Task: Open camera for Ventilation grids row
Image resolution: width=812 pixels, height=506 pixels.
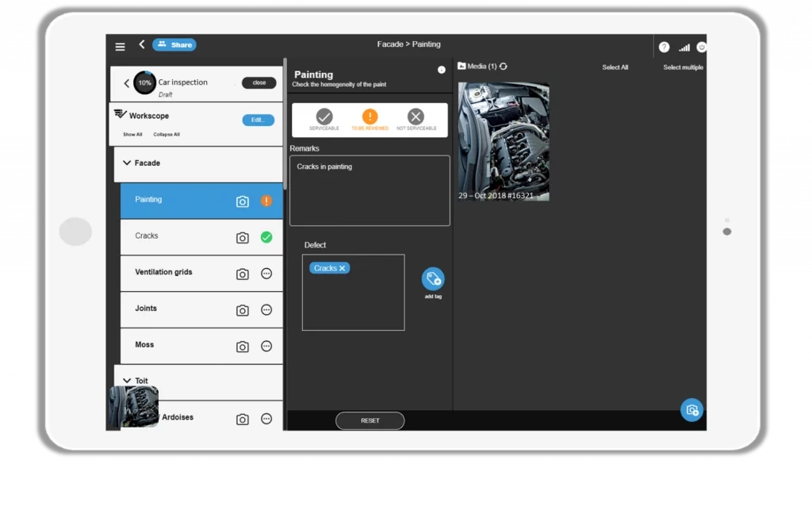Action: pyautogui.click(x=243, y=274)
